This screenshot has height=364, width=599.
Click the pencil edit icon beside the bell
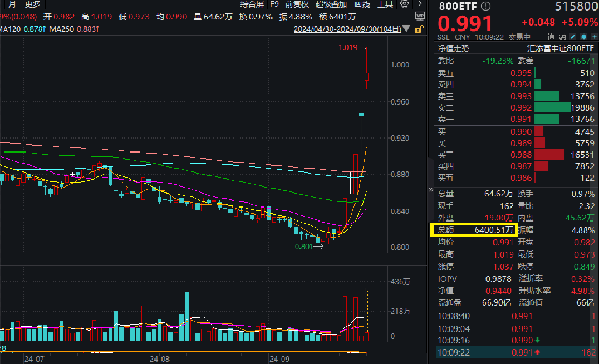tap(572, 36)
